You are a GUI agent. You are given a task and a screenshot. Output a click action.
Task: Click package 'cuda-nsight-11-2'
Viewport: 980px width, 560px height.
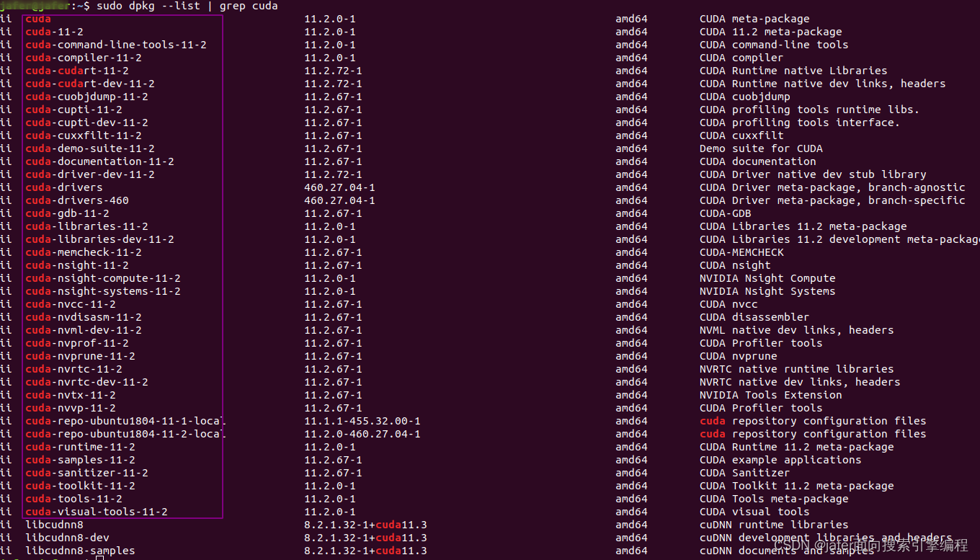(77, 265)
